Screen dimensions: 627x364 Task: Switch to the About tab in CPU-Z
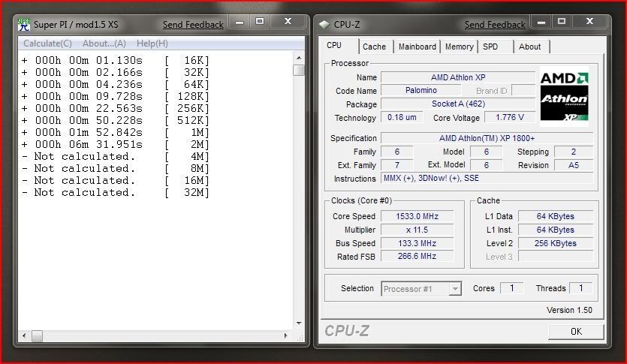coord(532,47)
